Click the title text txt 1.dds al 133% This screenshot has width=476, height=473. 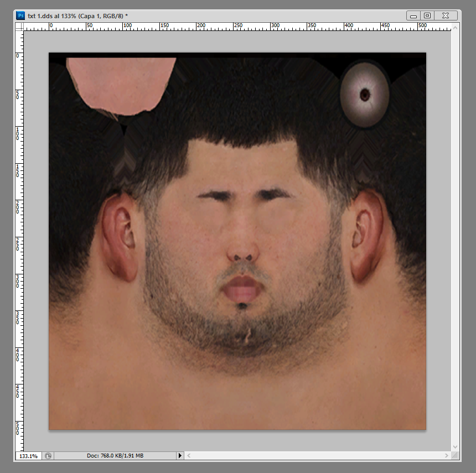(x=52, y=16)
